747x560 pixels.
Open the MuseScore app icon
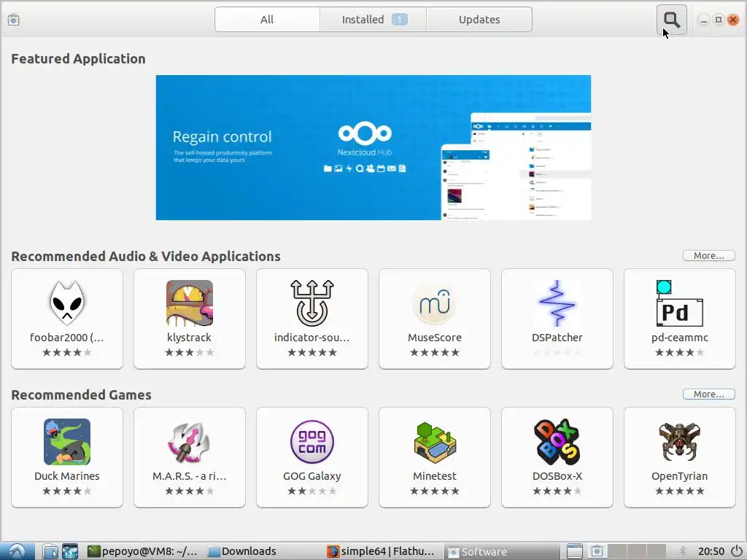click(x=435, y=303)
